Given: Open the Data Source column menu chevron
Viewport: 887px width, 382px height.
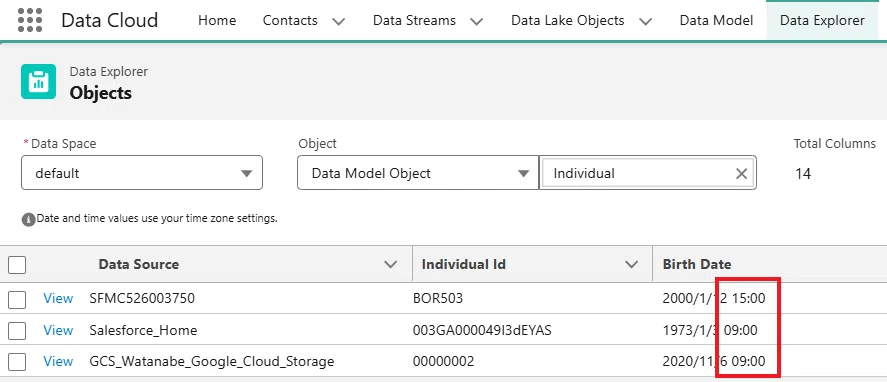Looking at the screenshot, I should click(x=390, y=264).
